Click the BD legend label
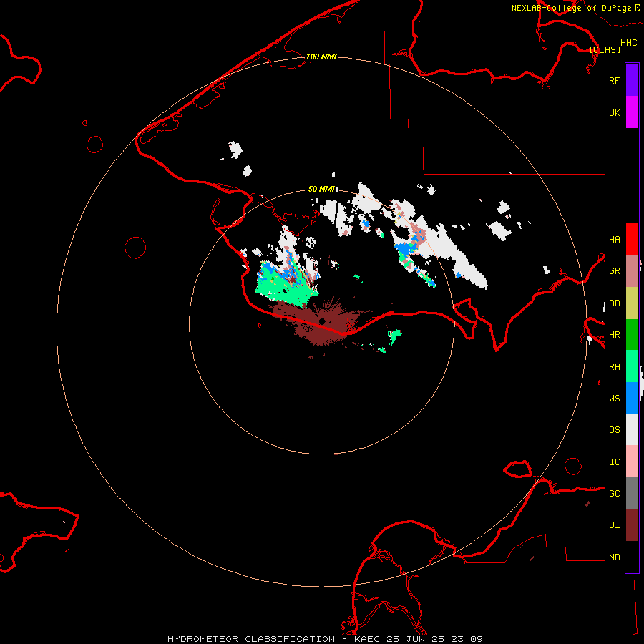 (614, 303)
